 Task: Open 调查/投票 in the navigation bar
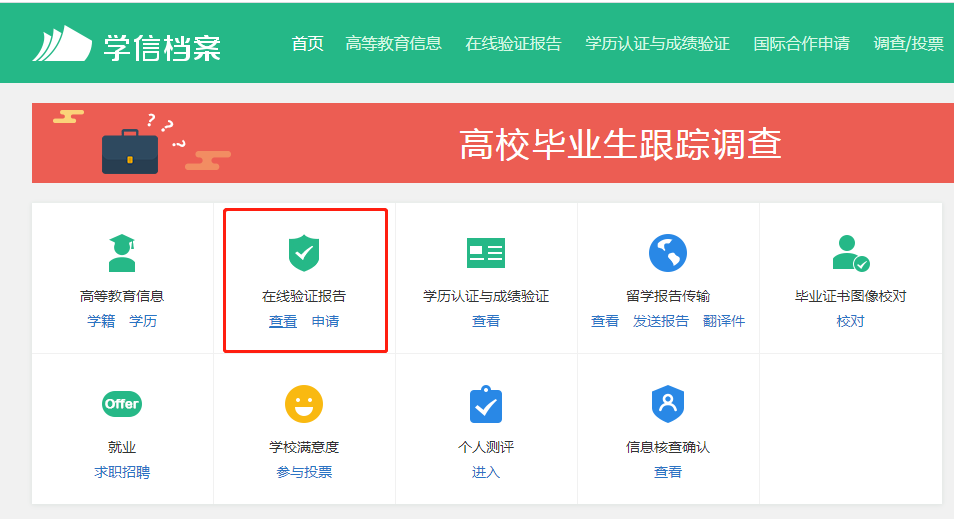(908, 44)
